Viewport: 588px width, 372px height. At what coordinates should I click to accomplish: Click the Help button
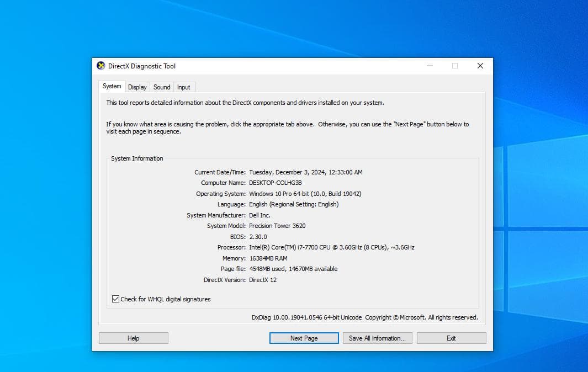point(133,338)
